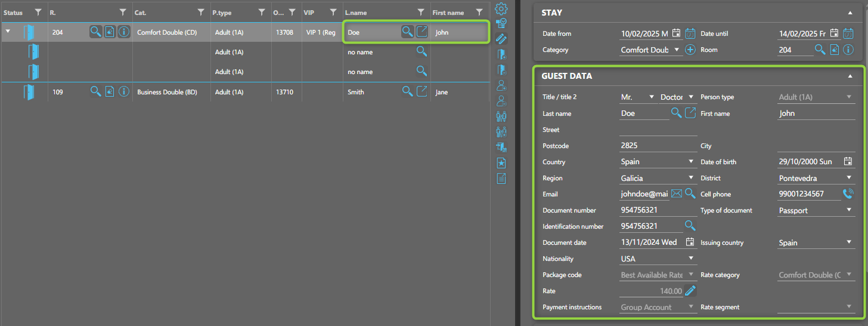Open the Type of document dropdown
Image resolution: width=868 pixels, height=326 pixels.
click(816, 210)
